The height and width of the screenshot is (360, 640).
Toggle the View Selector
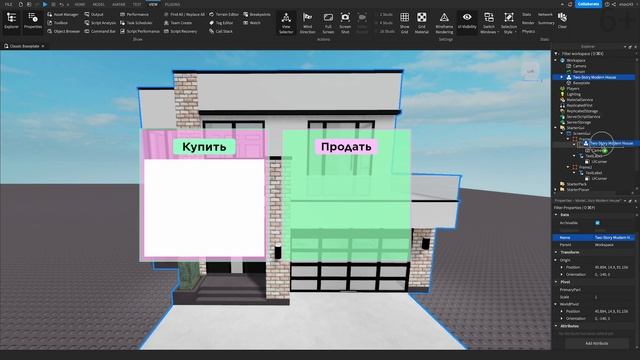coord(286,23)
